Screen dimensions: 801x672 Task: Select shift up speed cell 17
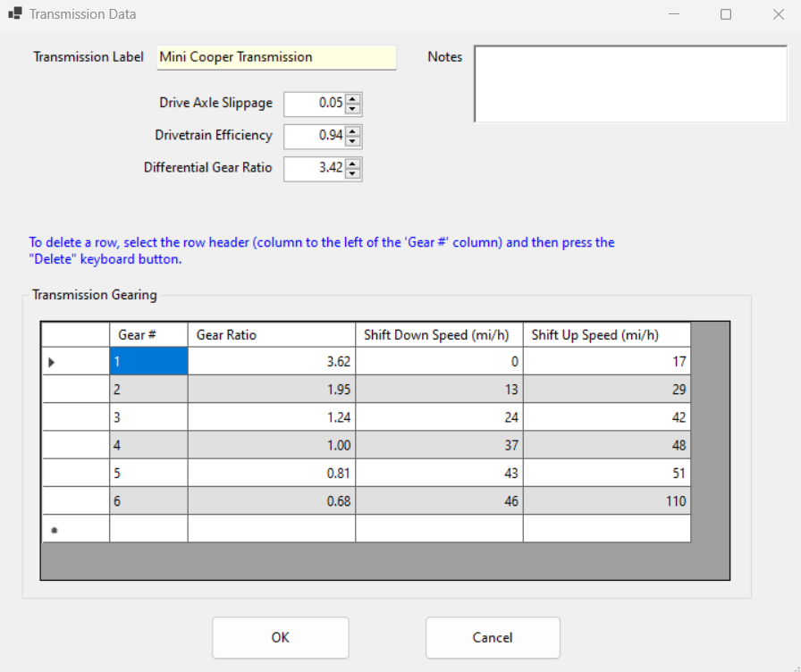pos(607,362)
